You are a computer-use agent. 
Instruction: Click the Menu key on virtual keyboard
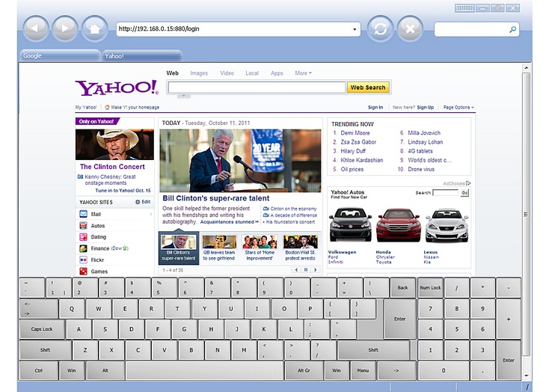click(x=363, y=370)
